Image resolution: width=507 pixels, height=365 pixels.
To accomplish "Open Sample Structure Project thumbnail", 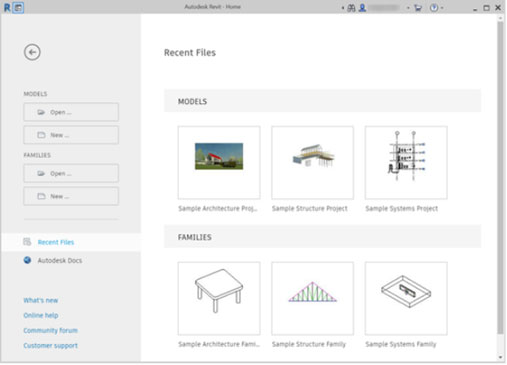I will [x=312, y=163].
